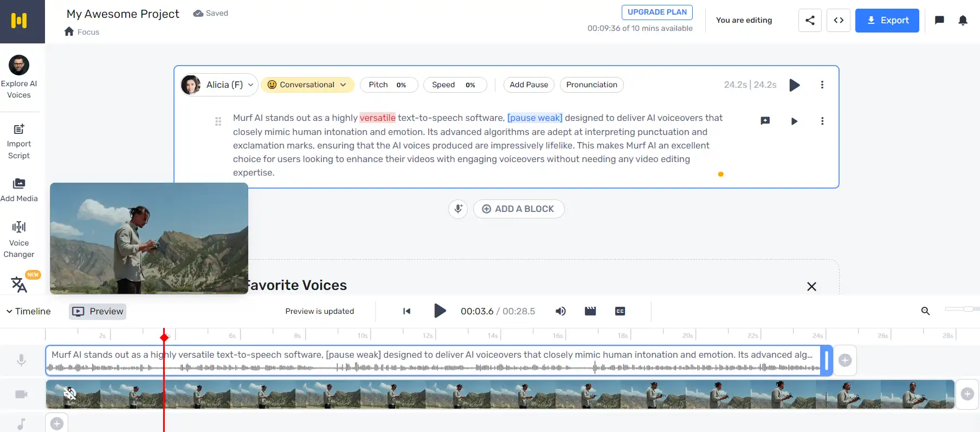980x432 pixels.
Task: Play the timeline preview
Action: (440, 311)
